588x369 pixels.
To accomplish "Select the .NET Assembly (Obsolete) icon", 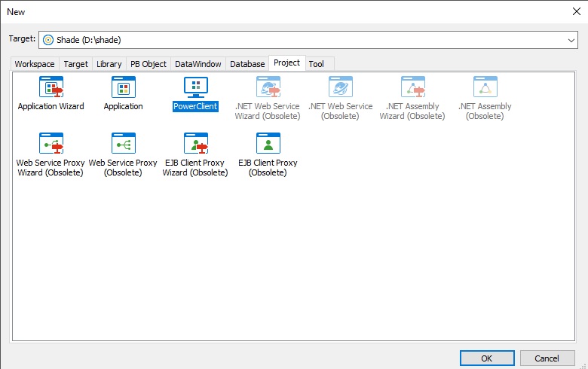I will [x=485, y=87].
